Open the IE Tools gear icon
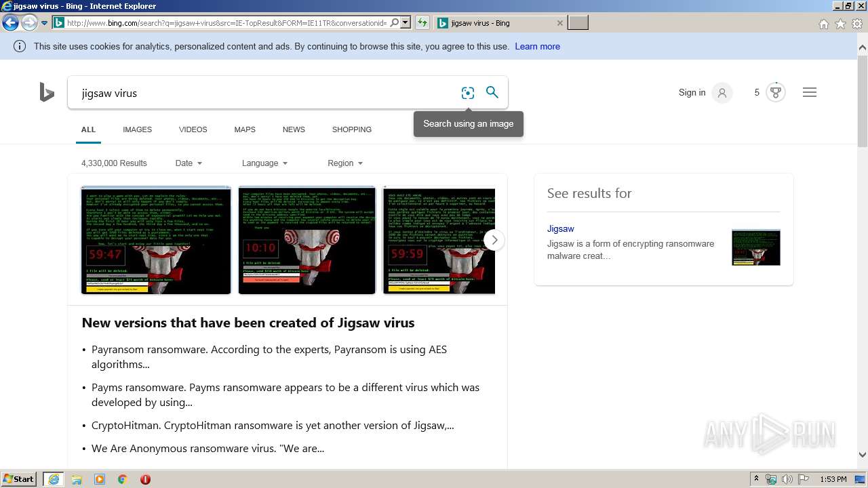The width and height of the screenshot is (868, 488). point(857,24)
